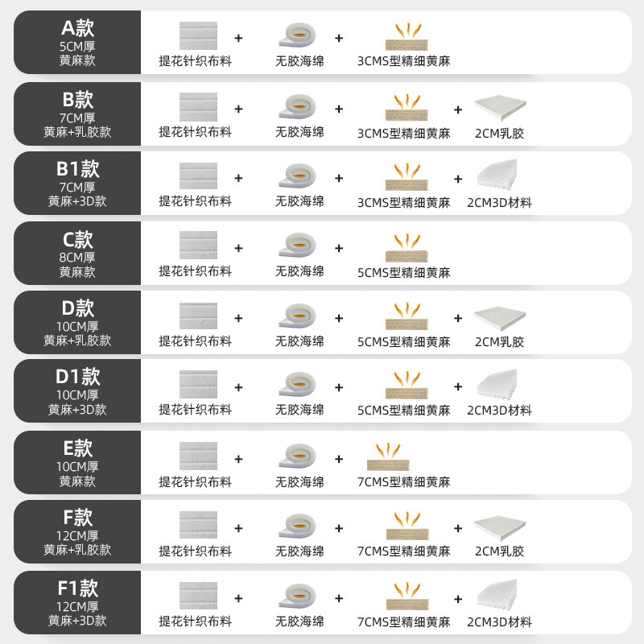
Task: Pick the D款 10CM latex option label
Action: (77, 323)
